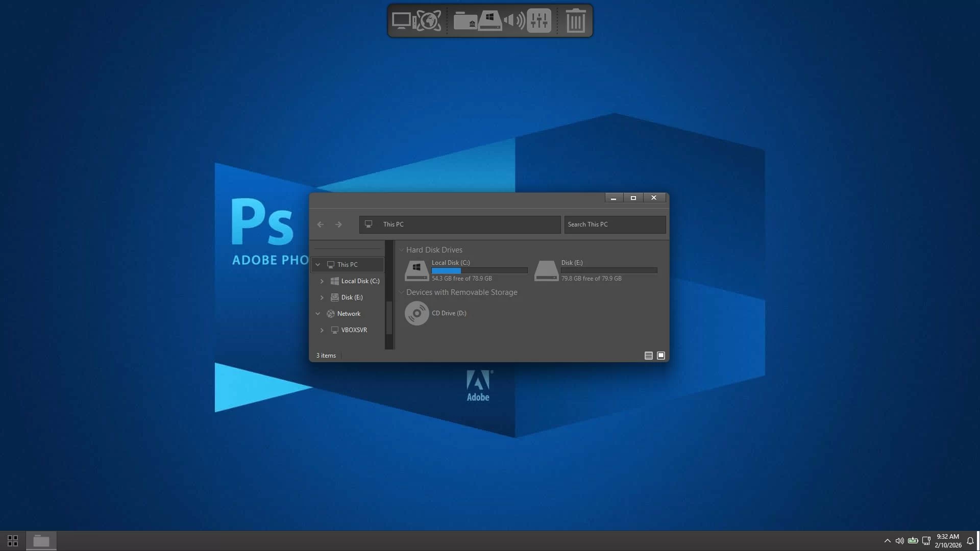This screenshot has width=980, height=551.
Task: Launch the globe network icon in dock
Action: (428, 21)
